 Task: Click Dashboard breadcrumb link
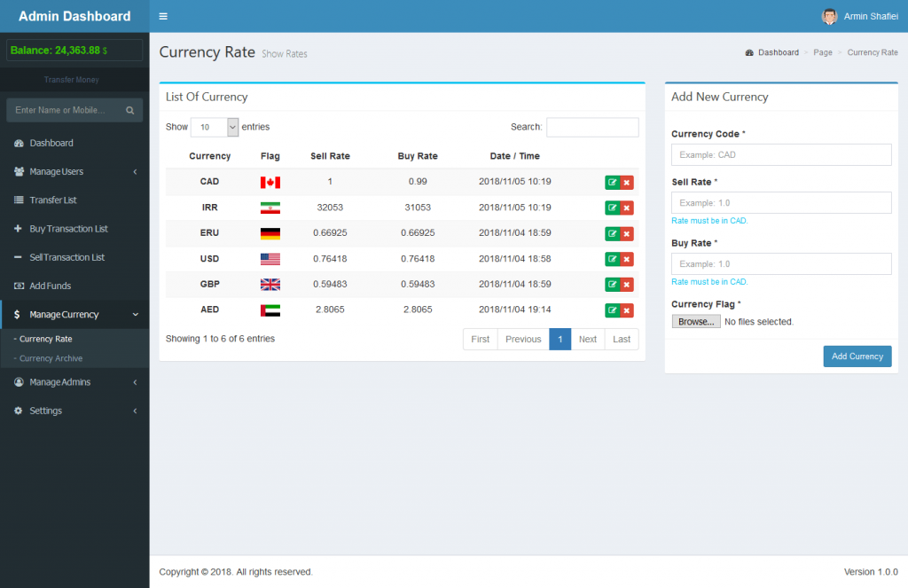point(779,52)
